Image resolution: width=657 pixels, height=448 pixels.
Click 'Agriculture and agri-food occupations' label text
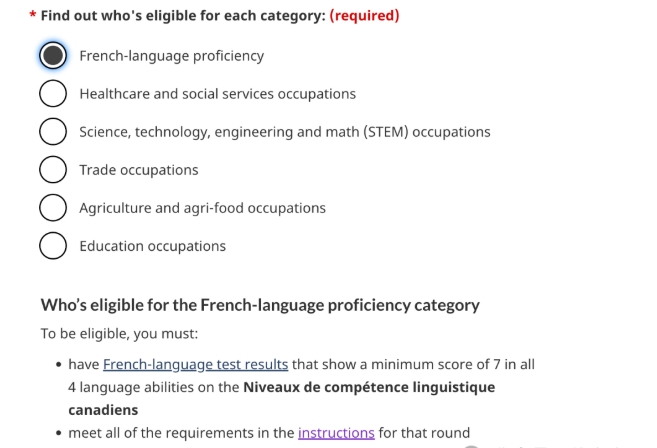(202, 208)
